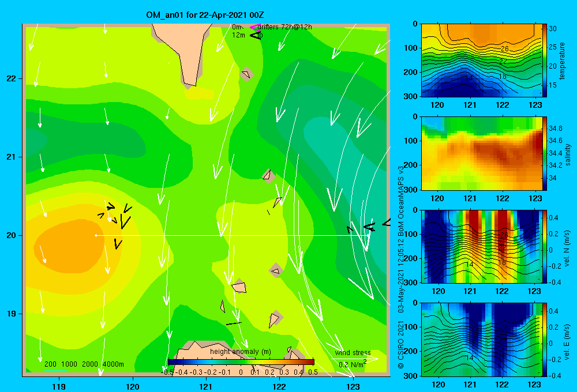Click the orange high-anomaly eddy centre on map
The width and height of the screenshot is (577, 392).
coord(70,246)
